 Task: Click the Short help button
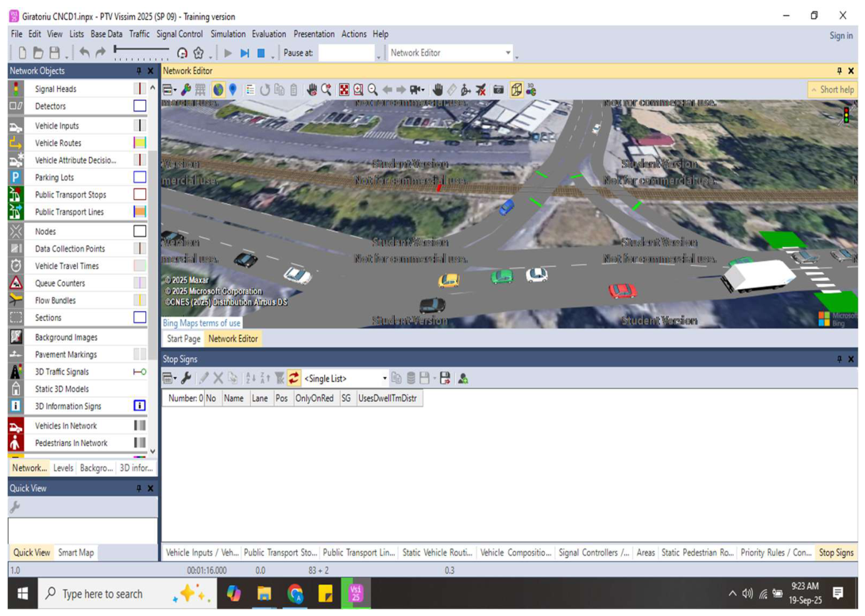[x=832, y=90]
